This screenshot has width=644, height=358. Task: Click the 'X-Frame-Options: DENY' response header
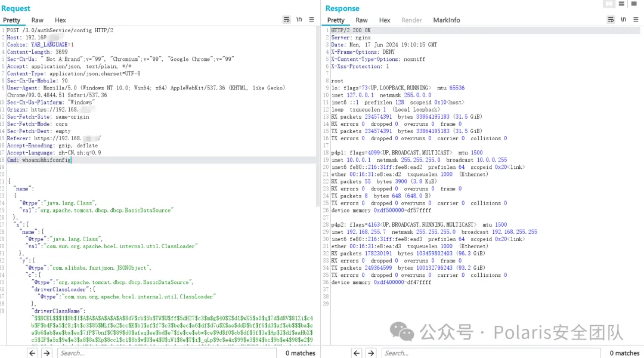[x=363, y=52]
